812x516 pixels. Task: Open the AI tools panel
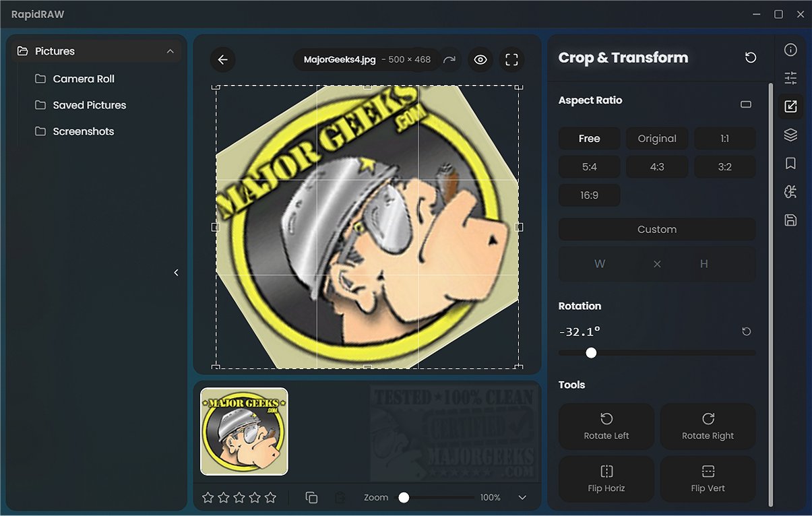pyautogui.click(x=790, y=191)
